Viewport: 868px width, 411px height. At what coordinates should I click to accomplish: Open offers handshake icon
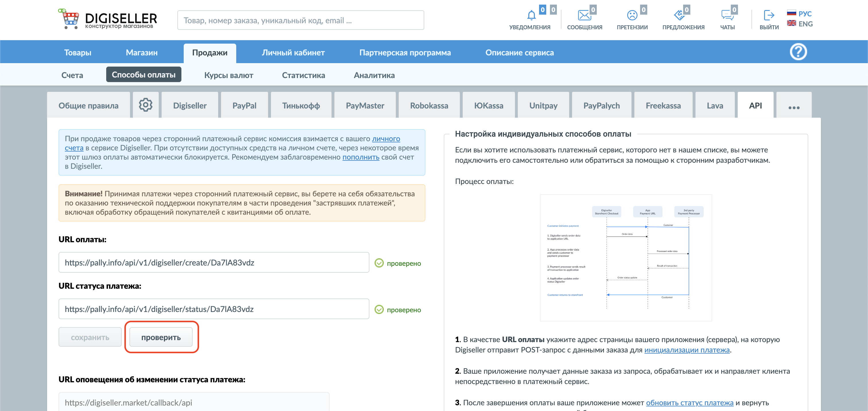[x=679, y=15]
